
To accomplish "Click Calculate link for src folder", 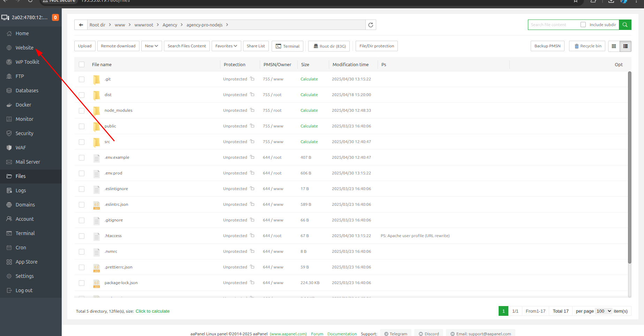I will (309, 142).
